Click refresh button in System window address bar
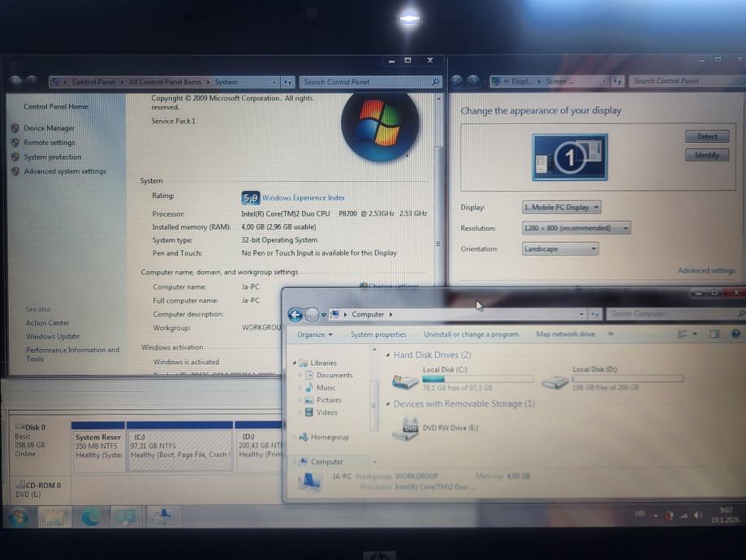The image size is (746, 560). (x=288, y=82)
